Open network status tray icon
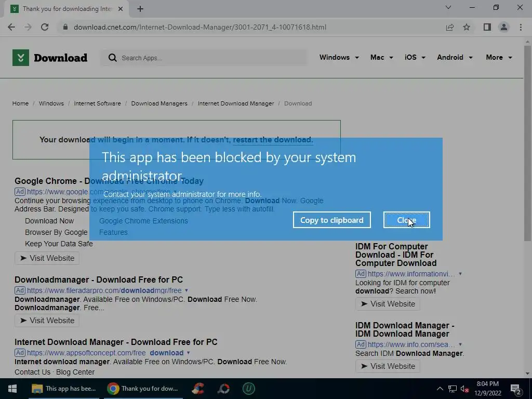This screenshot has width=532, height=399. 453,389
